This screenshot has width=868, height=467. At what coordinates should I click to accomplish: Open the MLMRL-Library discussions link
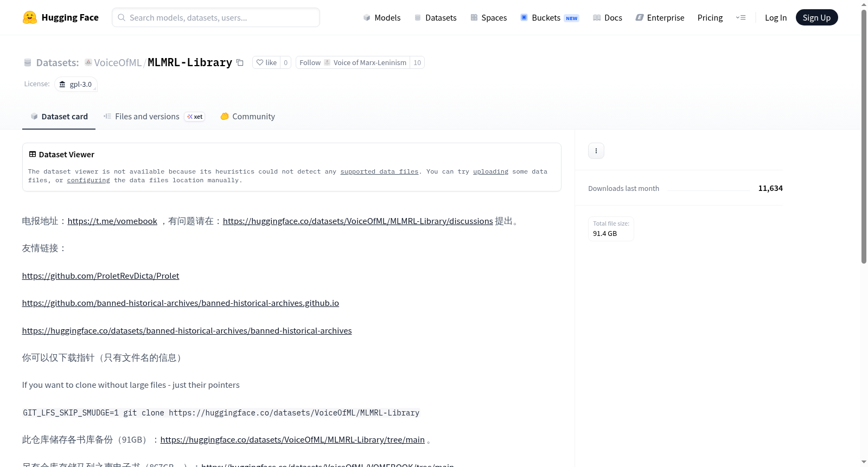[358, 221]
